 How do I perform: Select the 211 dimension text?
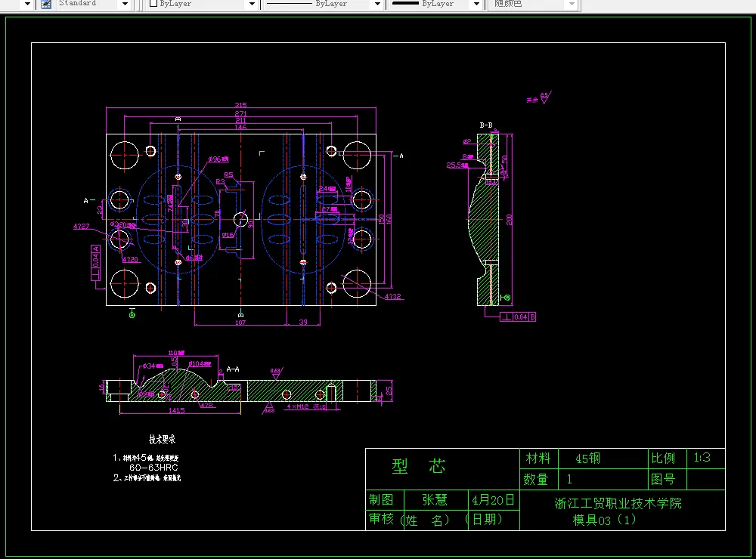point(240,120)
